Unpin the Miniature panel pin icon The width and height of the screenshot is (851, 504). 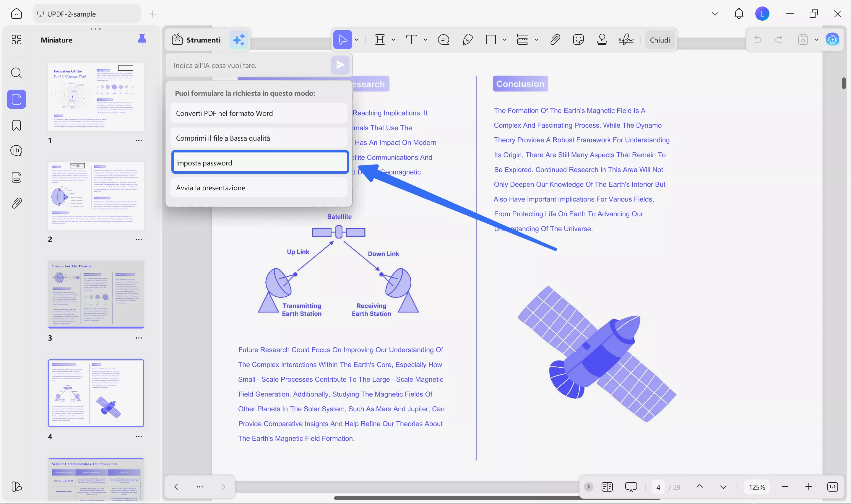click(x=142, y=40)
